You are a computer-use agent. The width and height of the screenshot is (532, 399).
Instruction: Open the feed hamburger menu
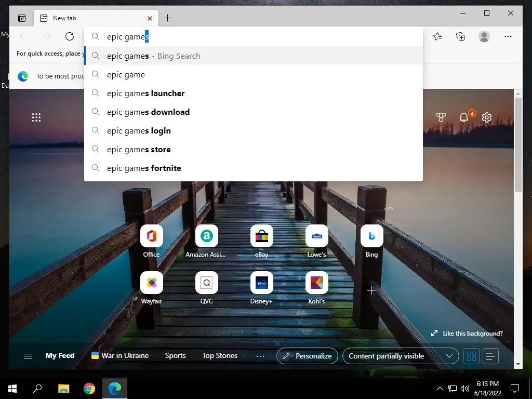pos(28,356)
